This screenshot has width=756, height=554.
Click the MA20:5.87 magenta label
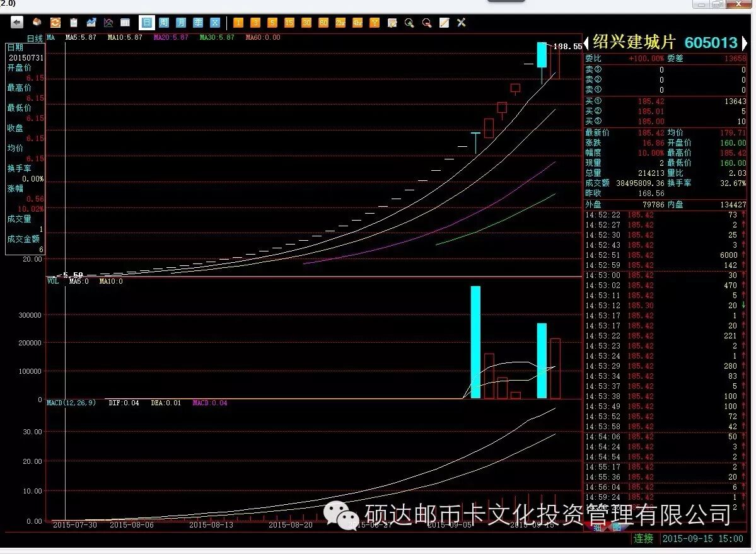coord(171,38)
